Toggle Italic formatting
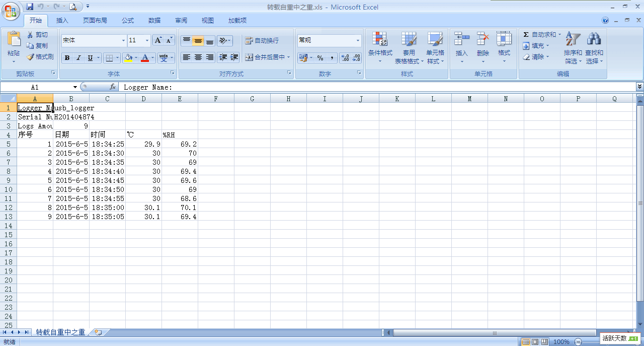The height and width of the screenshot is (346, 644). pos(78,58)
